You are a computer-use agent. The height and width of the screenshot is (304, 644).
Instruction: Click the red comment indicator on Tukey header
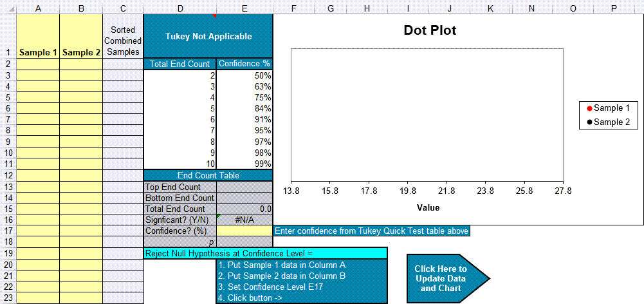coord(214,15)
